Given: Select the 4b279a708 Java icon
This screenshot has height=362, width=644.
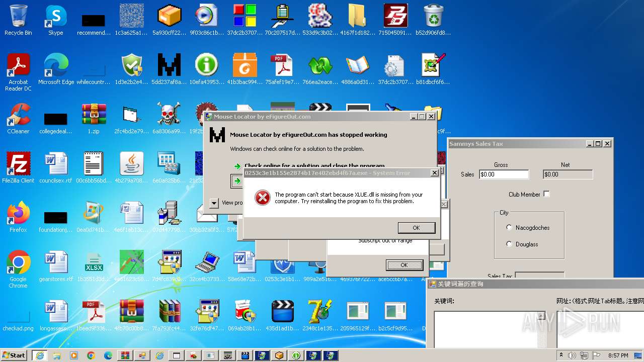Looking at the screenshot, I should [x=131, y=168].
